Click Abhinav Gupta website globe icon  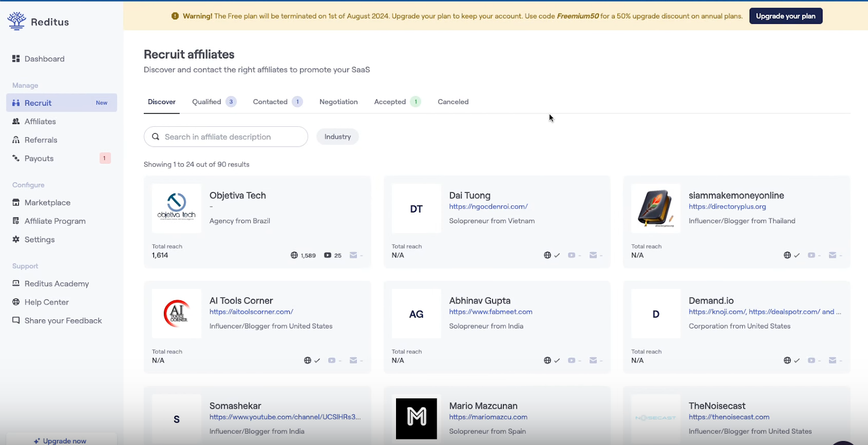tap(547, 360)
